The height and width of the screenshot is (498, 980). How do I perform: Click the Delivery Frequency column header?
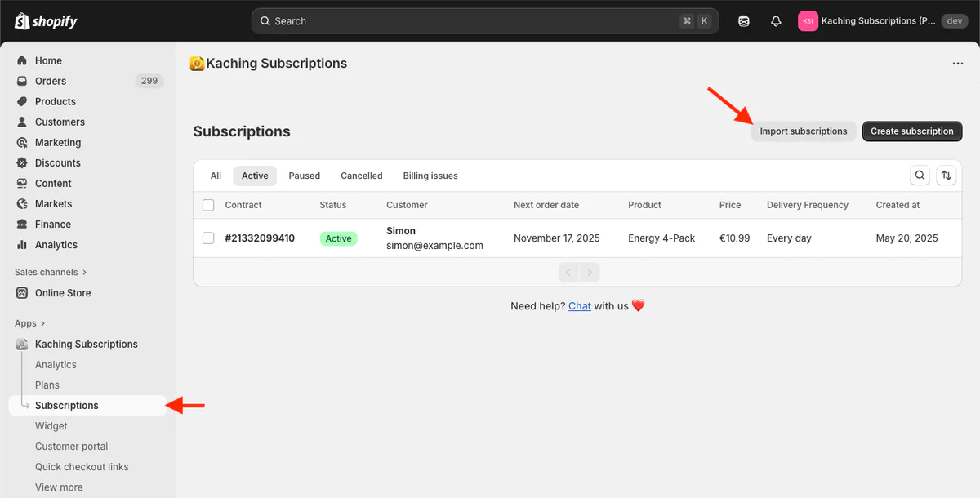tap(808, 205)
